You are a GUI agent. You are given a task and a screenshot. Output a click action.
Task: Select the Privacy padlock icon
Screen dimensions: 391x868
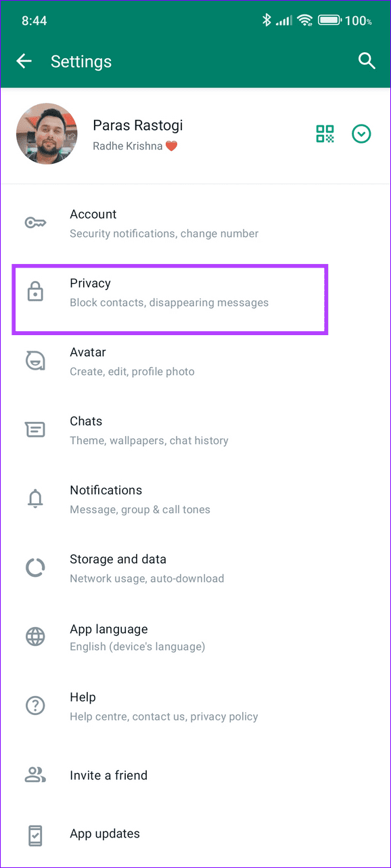pos(35,291)
